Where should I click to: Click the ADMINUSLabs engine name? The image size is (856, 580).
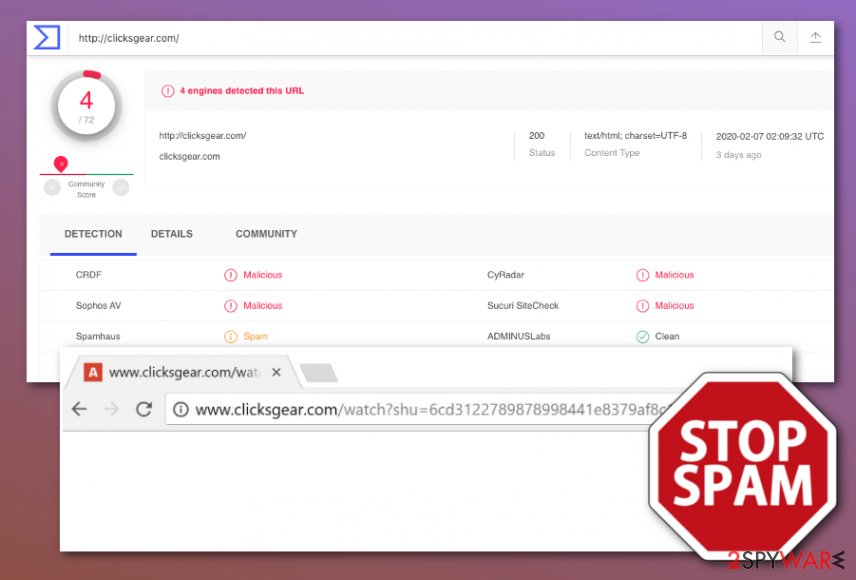[519, 336]
